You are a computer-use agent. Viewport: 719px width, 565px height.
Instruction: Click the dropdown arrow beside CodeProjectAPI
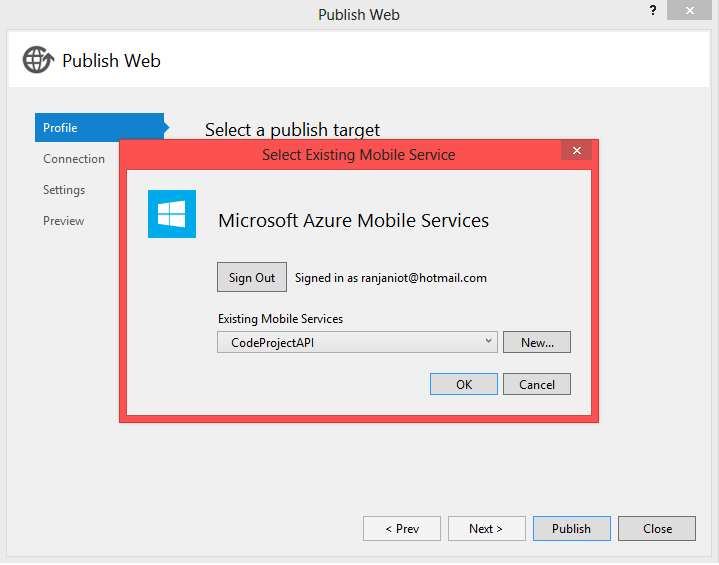(x=488, y=341)
